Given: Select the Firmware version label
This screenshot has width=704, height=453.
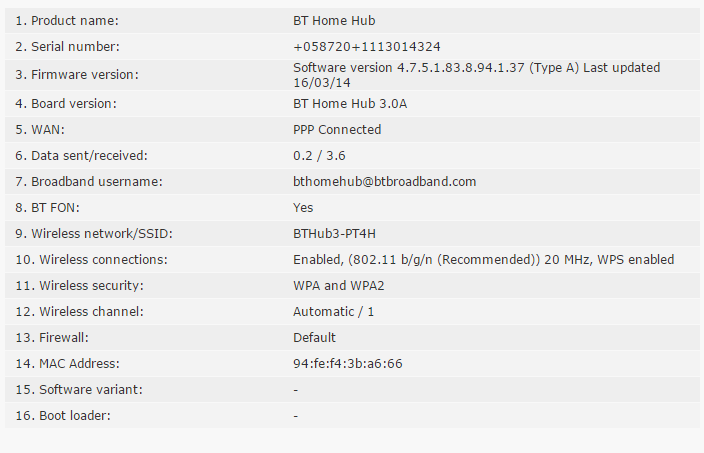Looking at the screenshot, I should tap(75, 75).
